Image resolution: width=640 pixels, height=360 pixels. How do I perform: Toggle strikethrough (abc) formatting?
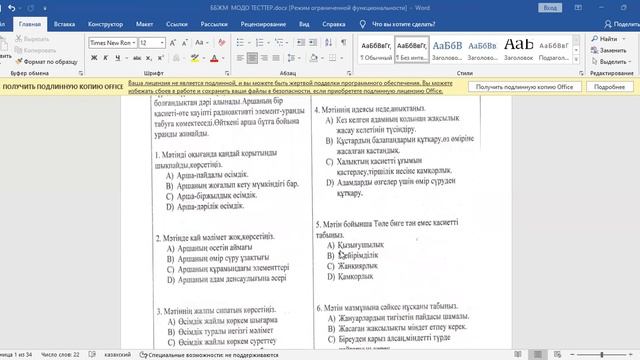pyautogui.click(x=137, y=58)
